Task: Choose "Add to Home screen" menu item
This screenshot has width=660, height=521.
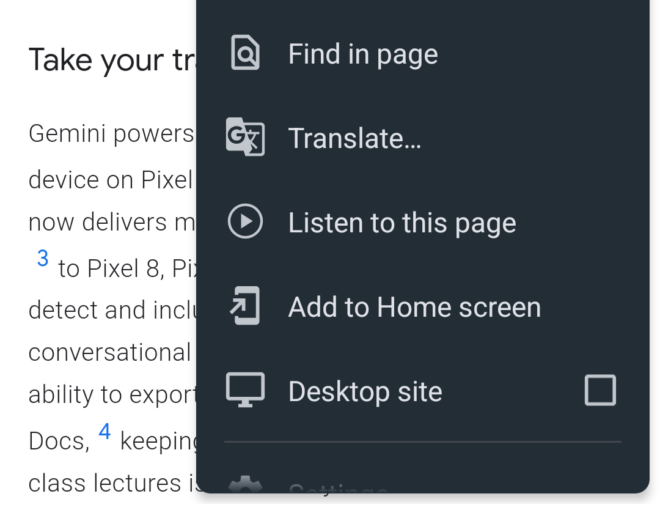Action: pyautogui.click(x=414, y=307)
